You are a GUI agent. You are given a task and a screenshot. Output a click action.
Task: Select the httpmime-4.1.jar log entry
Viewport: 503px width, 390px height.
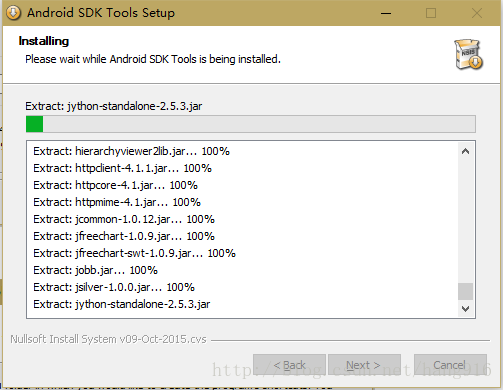[x=117, y=202]
